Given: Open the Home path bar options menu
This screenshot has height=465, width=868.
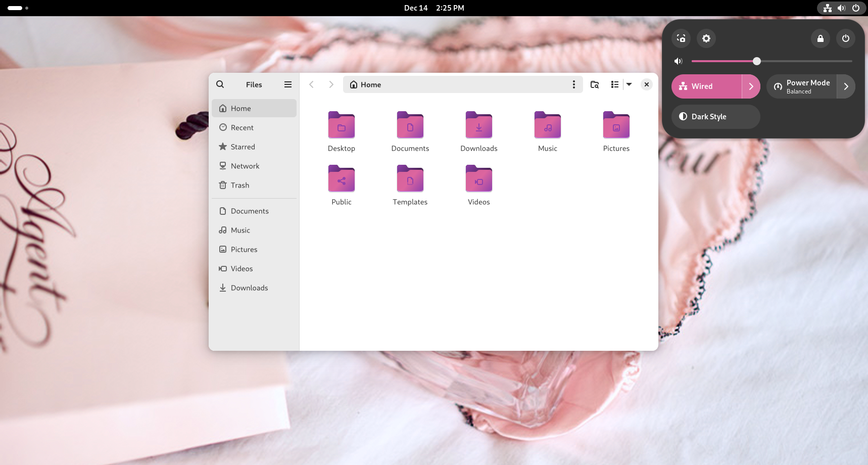Looking at the screenshot, I should point(573,84).
